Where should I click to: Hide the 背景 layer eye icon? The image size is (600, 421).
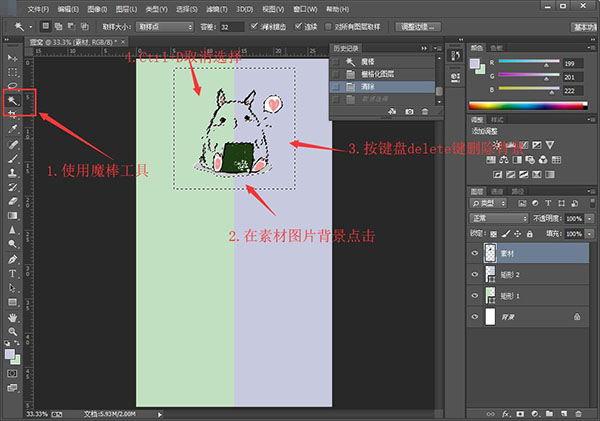pos(474,317)
